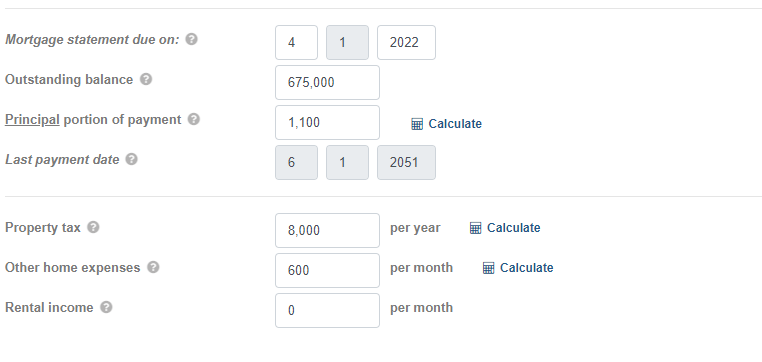Focus the other home expenses field showing 600

point(327,270)
